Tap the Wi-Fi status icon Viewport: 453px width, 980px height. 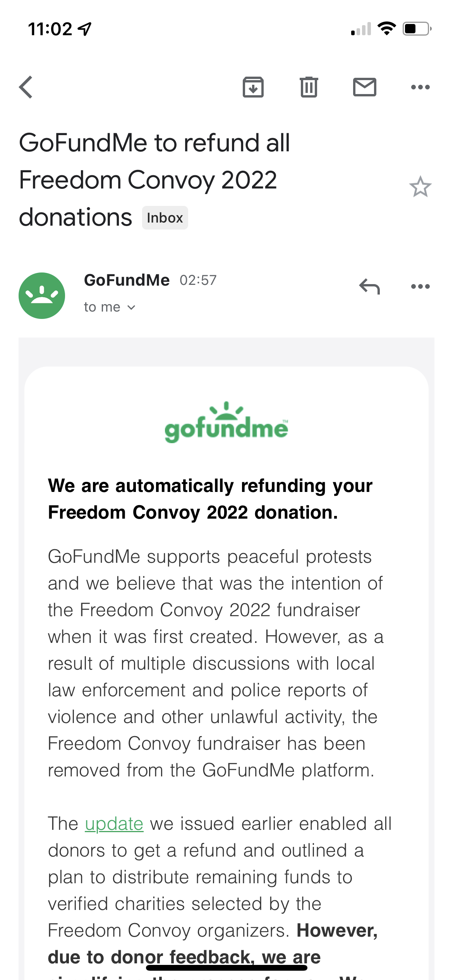(x=386, y=29)
